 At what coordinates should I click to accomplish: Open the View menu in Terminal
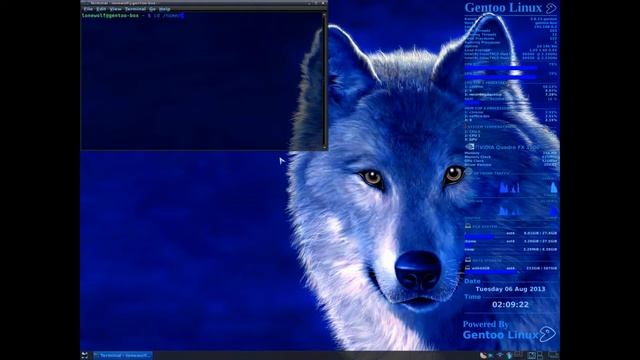[116, 9]
